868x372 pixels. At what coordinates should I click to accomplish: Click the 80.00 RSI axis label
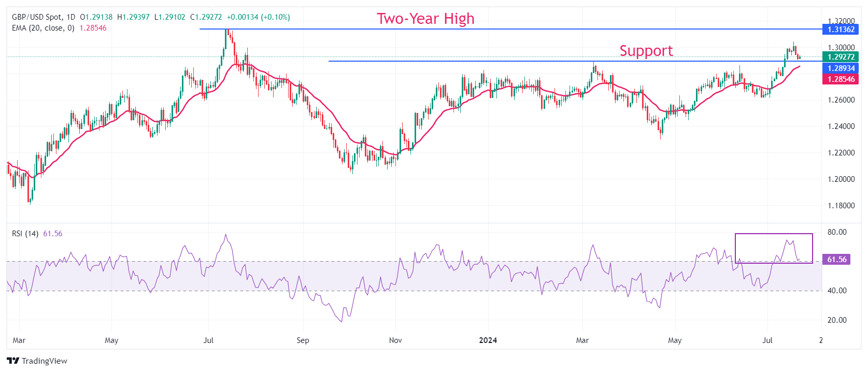pos(837,232)
